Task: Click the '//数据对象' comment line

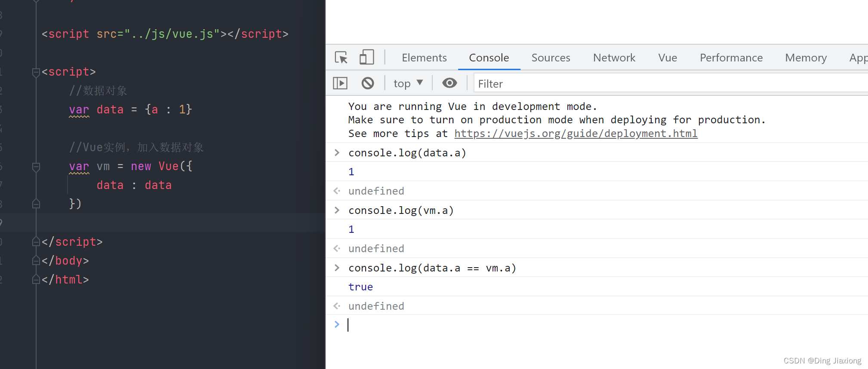Action: pos(98,91)
